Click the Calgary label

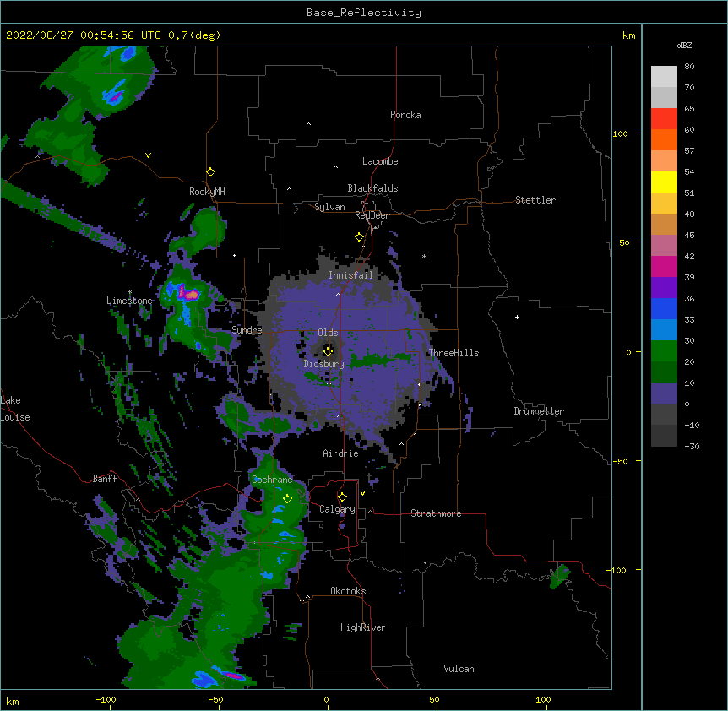click(x=338, y=509)
